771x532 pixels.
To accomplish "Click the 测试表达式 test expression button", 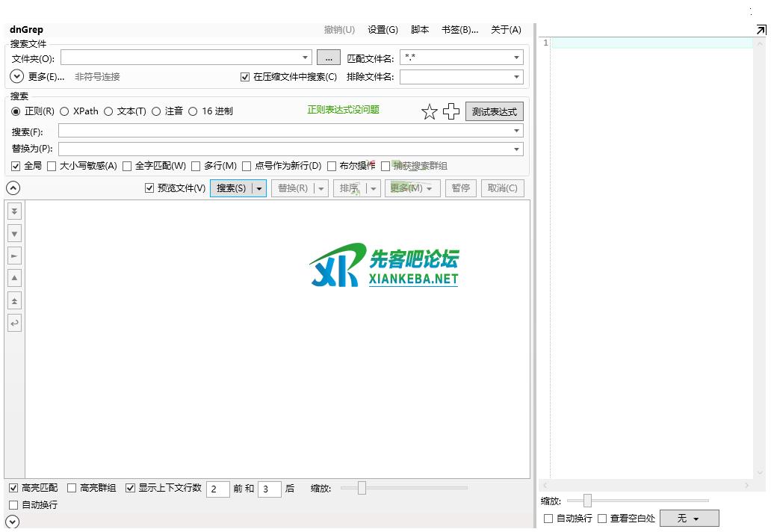I will (494, 112).
